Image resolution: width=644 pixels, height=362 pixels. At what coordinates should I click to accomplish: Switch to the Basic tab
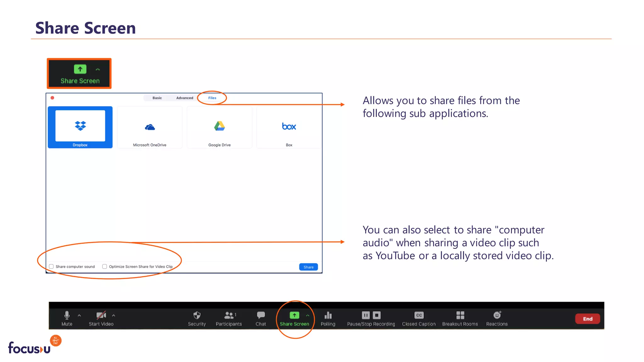(157, 98)
